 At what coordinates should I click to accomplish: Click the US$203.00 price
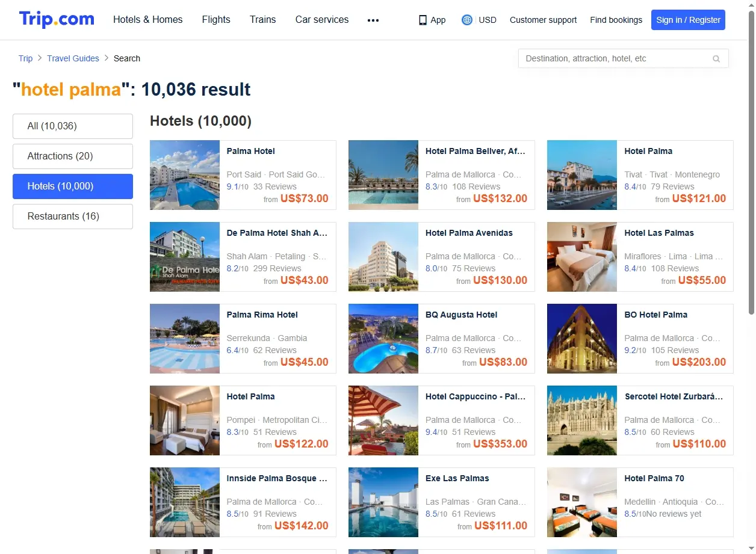coord(699,362)
